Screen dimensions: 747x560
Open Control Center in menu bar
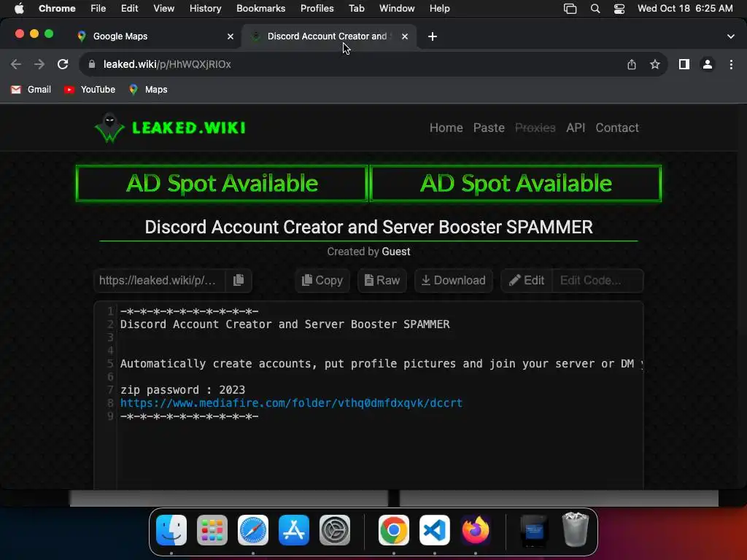[x=619, y=9]
